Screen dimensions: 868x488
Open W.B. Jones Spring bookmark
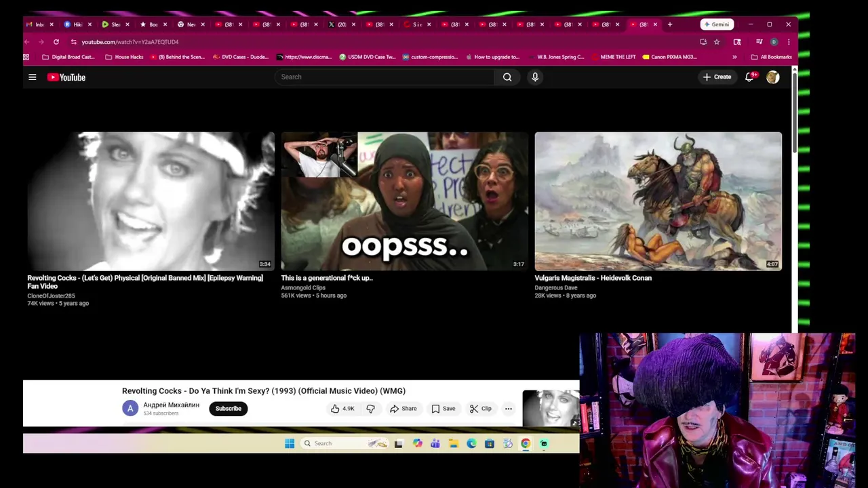tap(556, 57)
